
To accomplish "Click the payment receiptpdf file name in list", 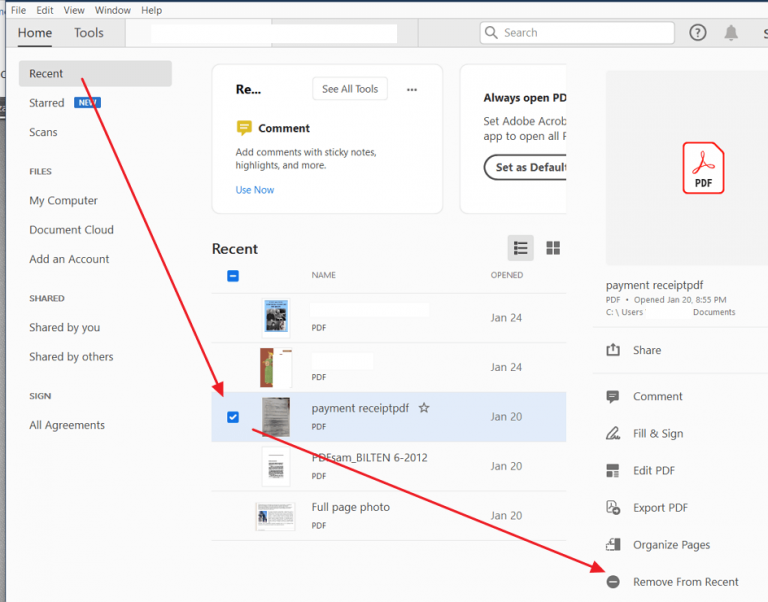I will (x=360, y=408).
